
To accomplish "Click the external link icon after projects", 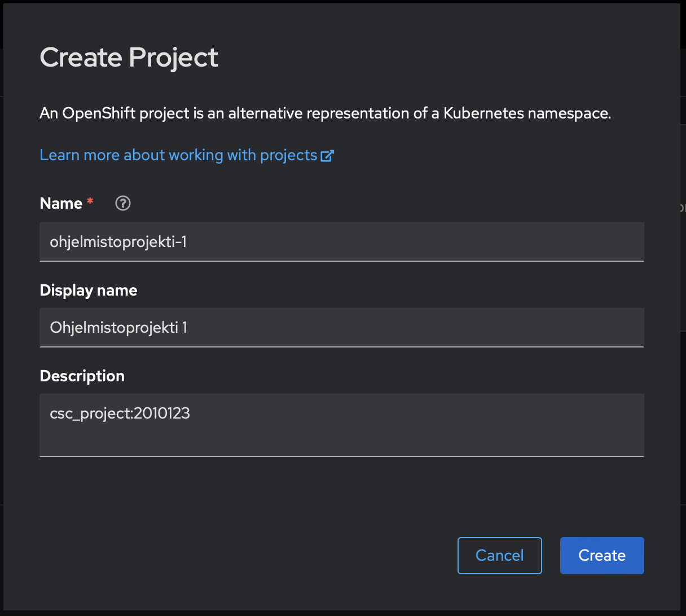I will coord(327,156).
